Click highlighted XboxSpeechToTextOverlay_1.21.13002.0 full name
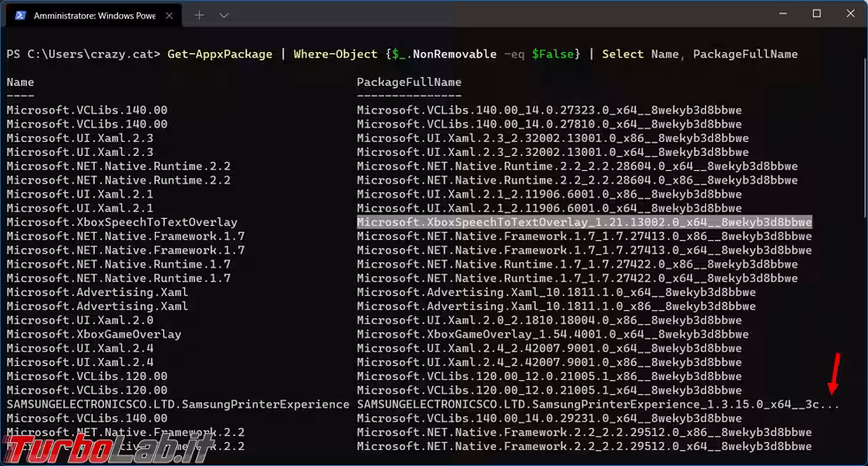868x466 pixels. 584,222
